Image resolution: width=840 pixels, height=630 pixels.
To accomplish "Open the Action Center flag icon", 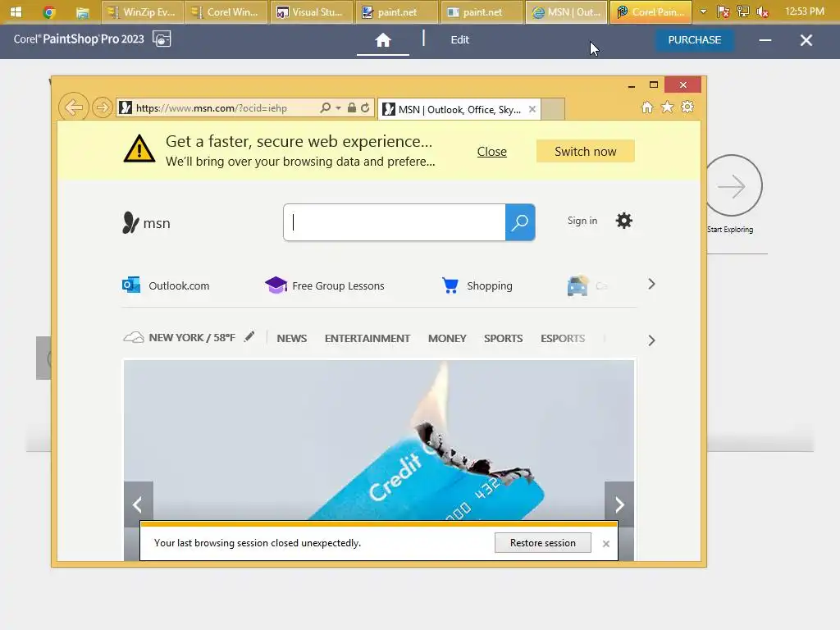I will pos(724,11).
